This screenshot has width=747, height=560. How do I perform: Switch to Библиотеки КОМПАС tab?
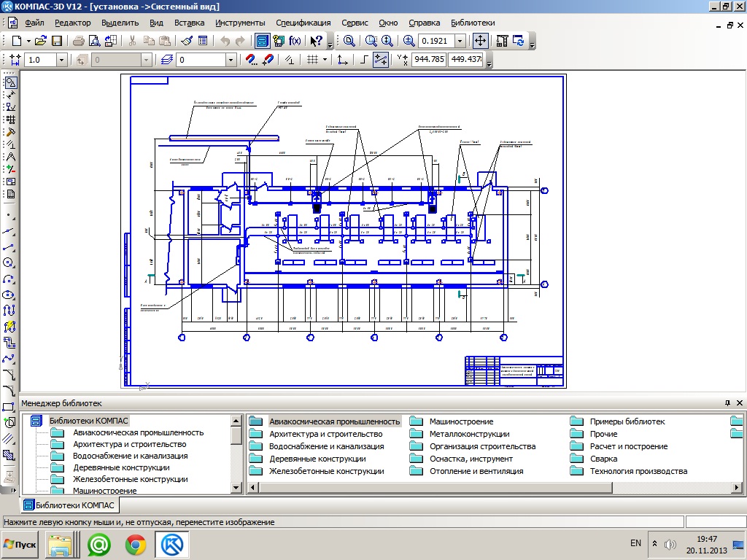click(69, 505)
